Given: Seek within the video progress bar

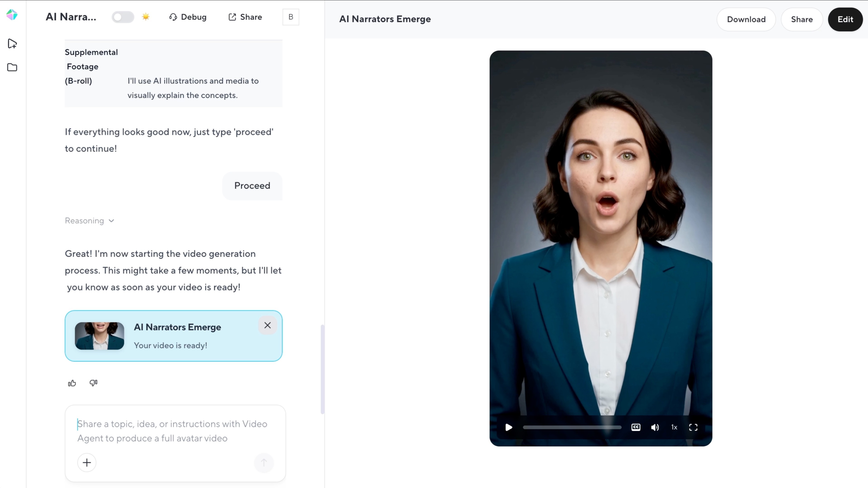Looking at the screenshot, I should pos(572,427).
